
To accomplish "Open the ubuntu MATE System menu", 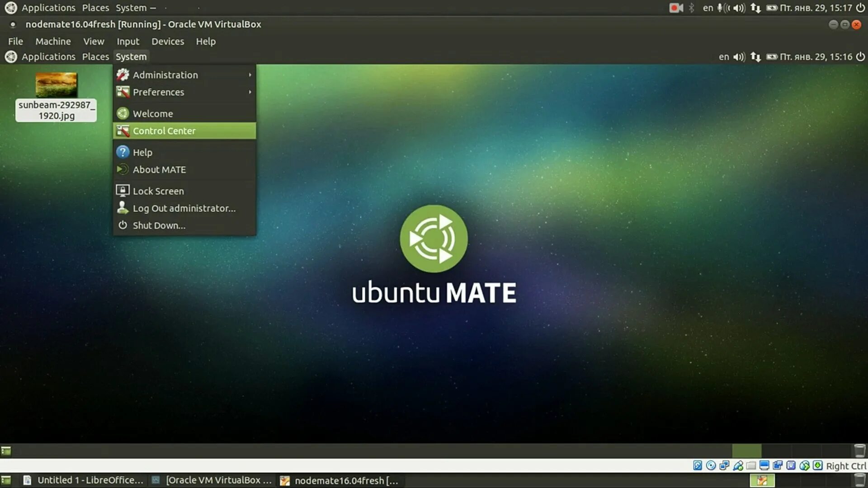I will pyautogui.click(x=130, y=56).
